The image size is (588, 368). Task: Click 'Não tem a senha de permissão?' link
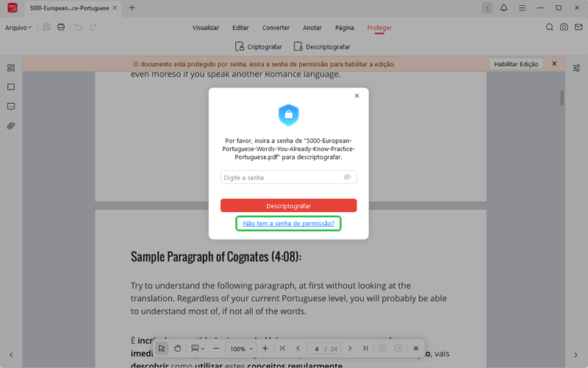[x=288, y=224]
